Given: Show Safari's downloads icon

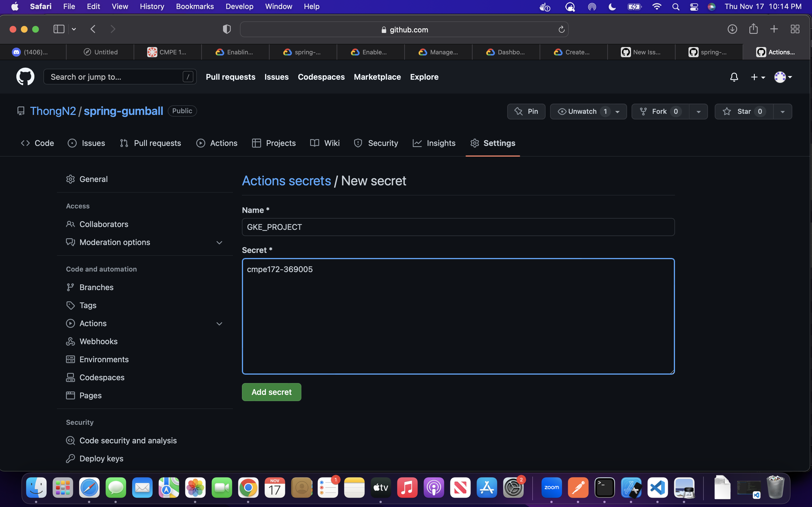Looking at the screenshot, I should (x=732, y=29).
